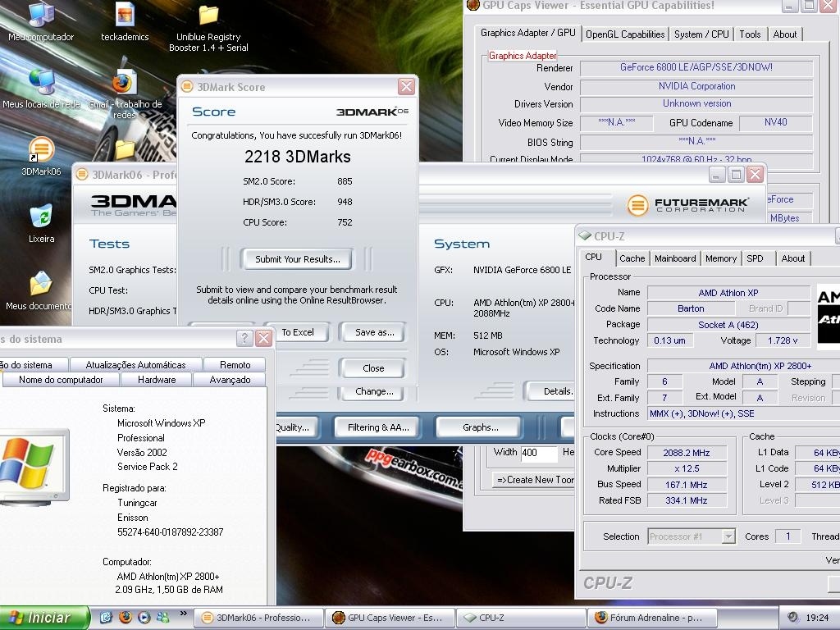Image resolution: width=840 pixels, height=630 pixels.
Task: Click help question mark in system properties
Action: pos(244,338)
